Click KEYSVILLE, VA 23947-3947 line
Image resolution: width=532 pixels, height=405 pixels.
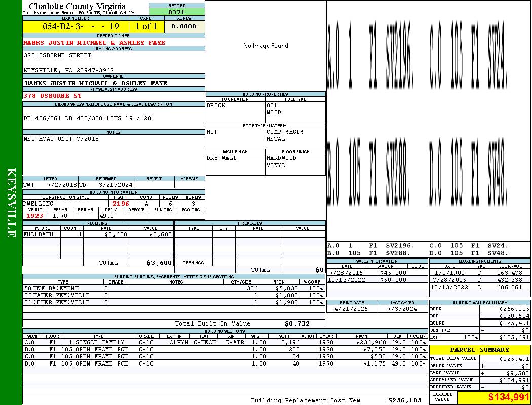68,70
